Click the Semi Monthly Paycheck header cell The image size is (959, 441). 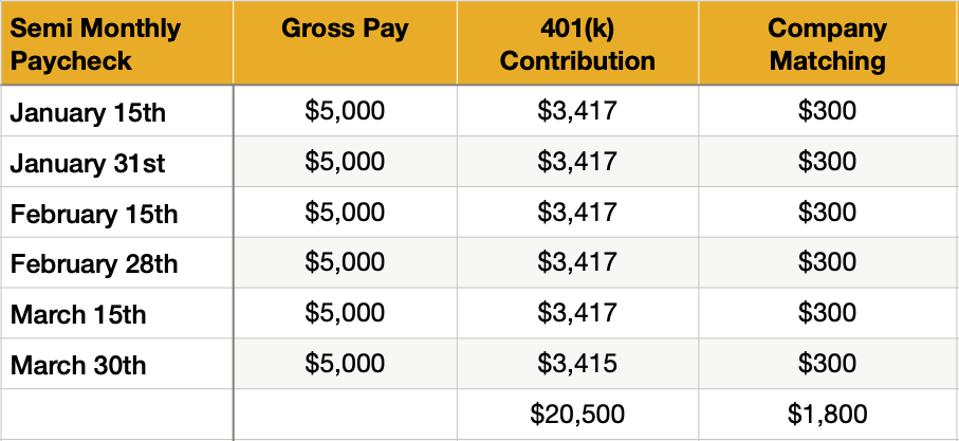coord(96,44)
